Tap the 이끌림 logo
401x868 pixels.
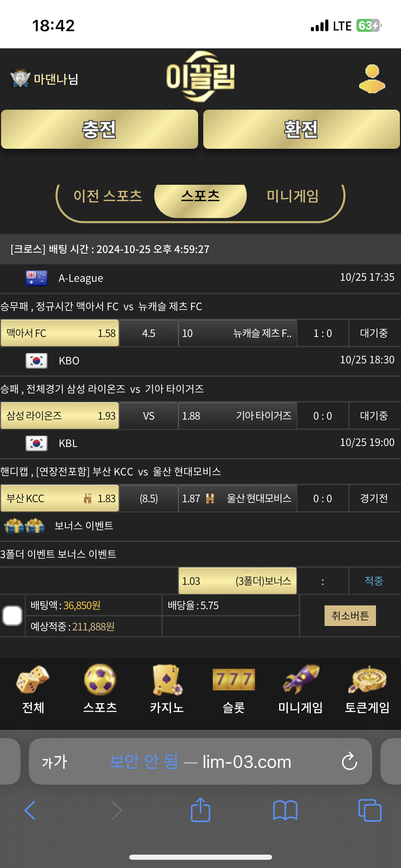[200, 77]
